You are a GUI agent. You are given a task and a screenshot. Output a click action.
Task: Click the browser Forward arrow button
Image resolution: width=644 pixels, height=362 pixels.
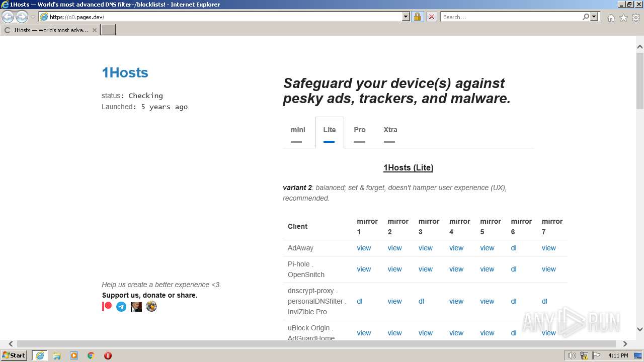tap(22, 17)
